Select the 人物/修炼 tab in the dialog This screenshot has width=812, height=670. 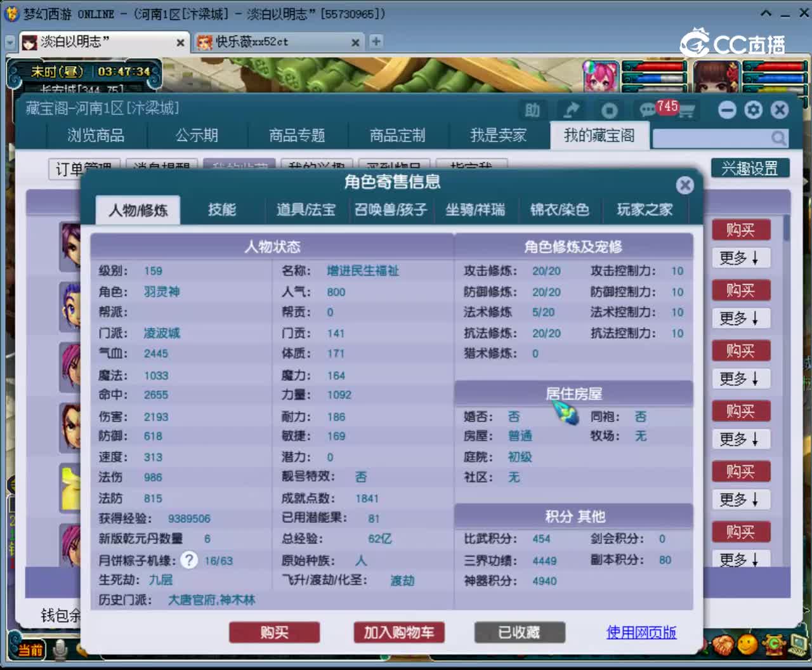click(138, 210)
